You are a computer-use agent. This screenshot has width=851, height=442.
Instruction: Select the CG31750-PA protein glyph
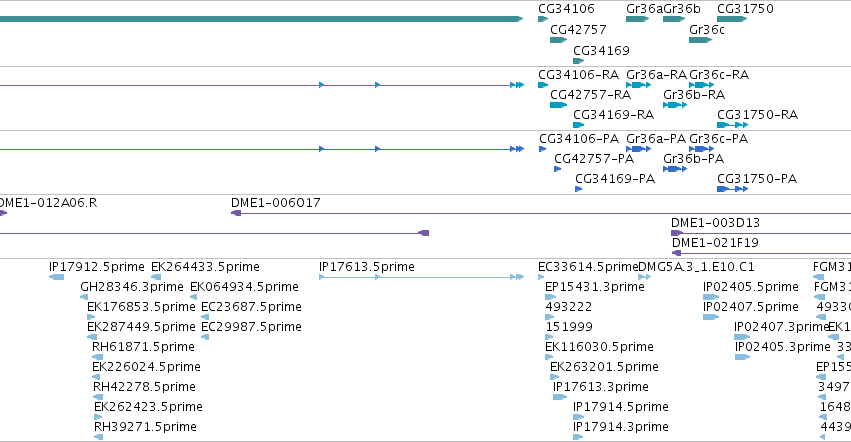tap(732, 189)
